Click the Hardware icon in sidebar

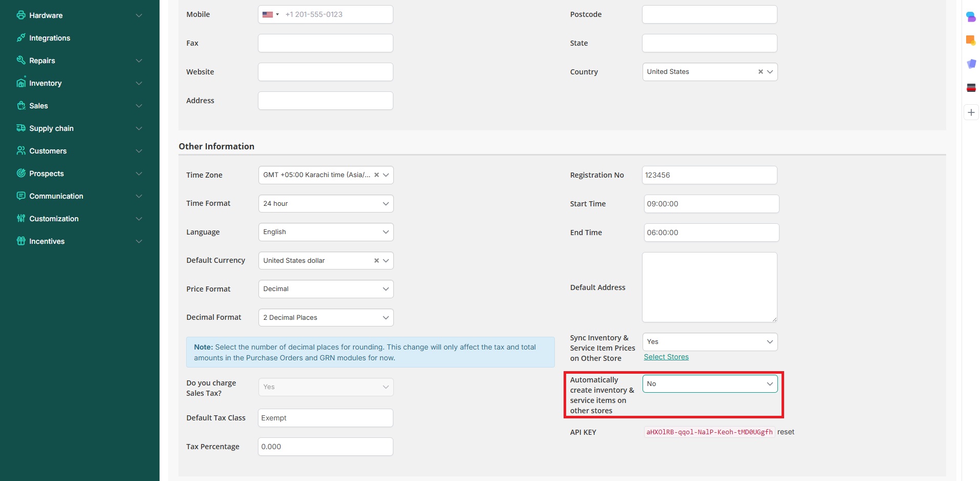coord(21,15)
